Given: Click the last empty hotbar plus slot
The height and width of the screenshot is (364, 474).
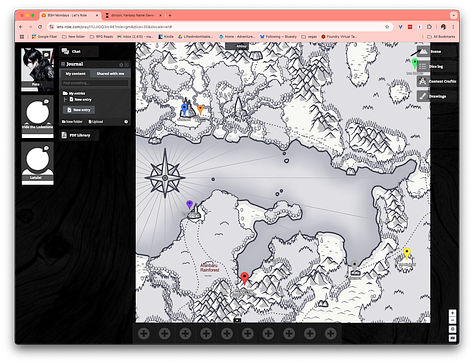Looking at the screenshot, I should (x=330, y=333).
